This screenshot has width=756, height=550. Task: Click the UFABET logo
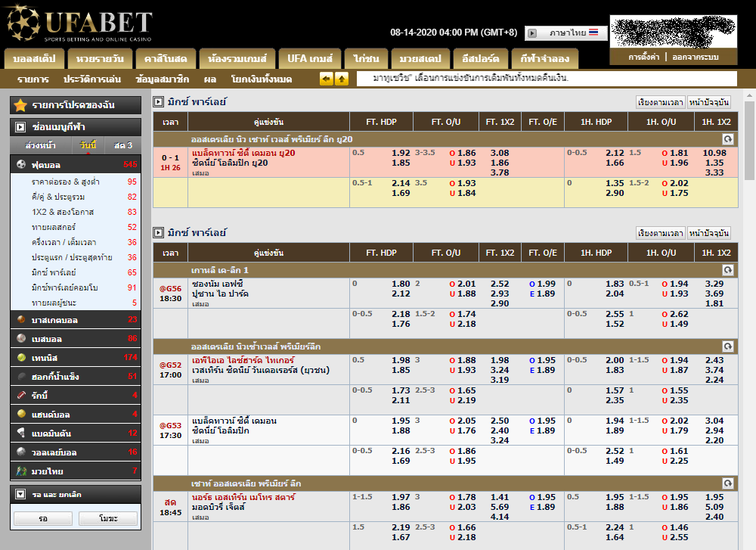pos(79,23)
